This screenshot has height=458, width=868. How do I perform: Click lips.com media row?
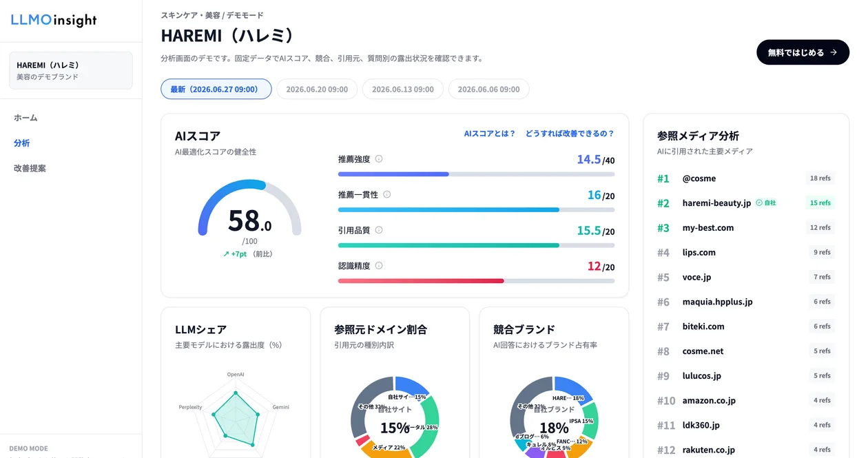pyautogui.click(x=746, y=252)
